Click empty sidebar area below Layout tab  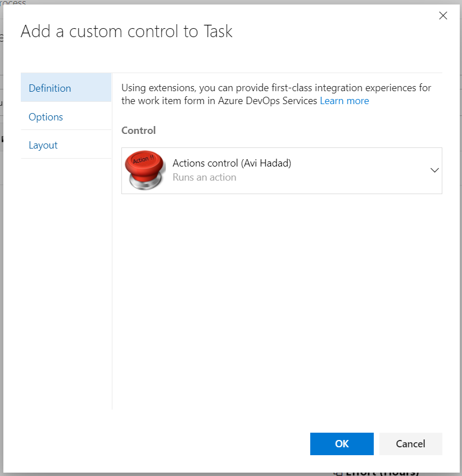(x=66, y=281)
